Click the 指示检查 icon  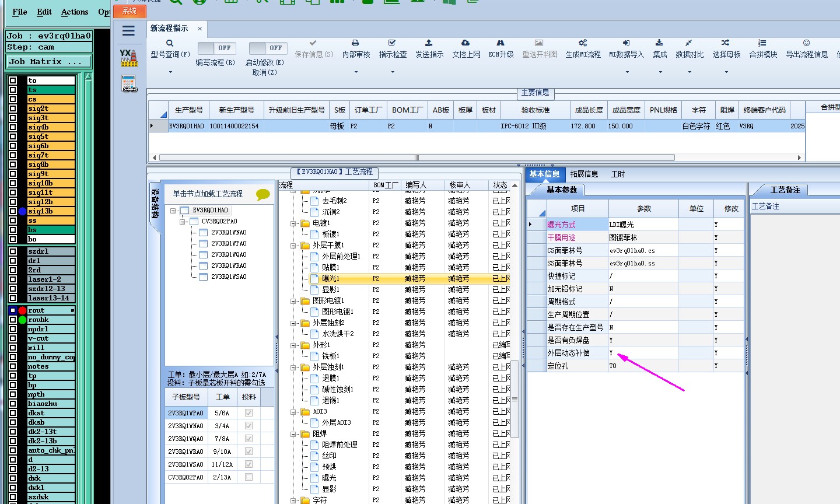[392, 43]
